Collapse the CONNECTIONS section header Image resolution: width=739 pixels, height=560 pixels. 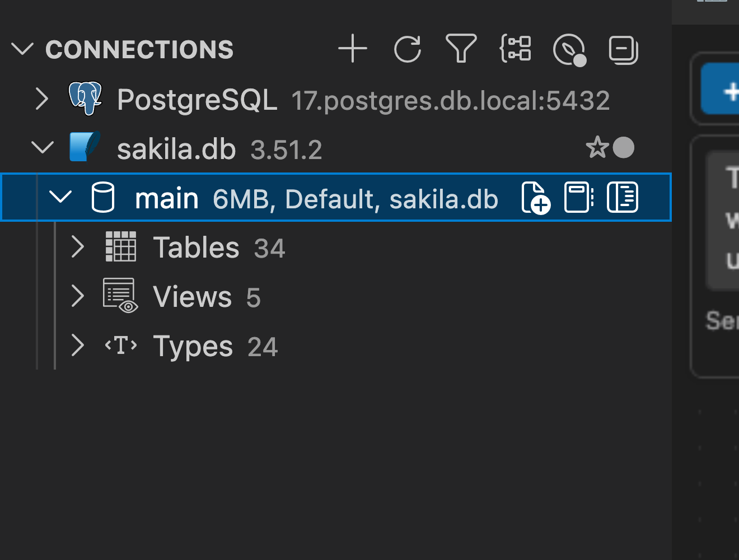point(22,49)
